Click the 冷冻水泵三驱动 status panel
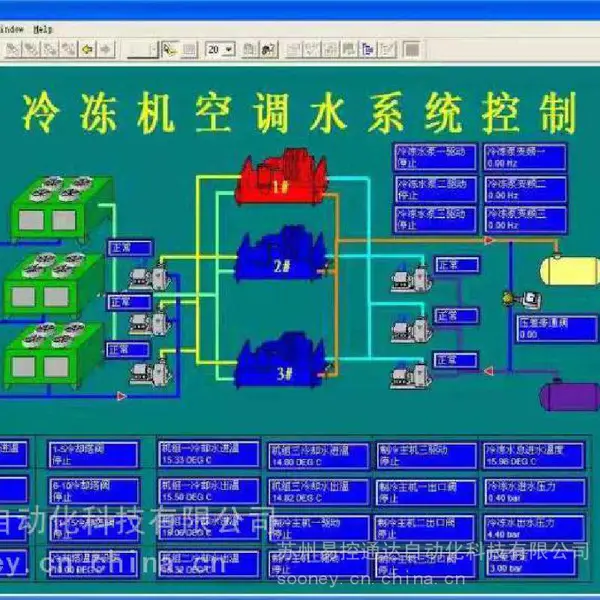This screenshot has height=600, width=600. tap(435, 219)
